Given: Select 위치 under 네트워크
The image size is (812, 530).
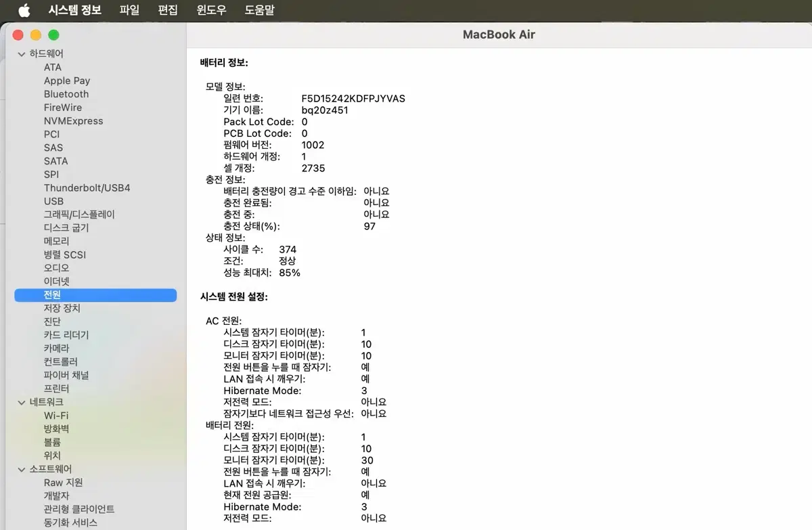Looking at the screenshot, I should click(52, 456).
